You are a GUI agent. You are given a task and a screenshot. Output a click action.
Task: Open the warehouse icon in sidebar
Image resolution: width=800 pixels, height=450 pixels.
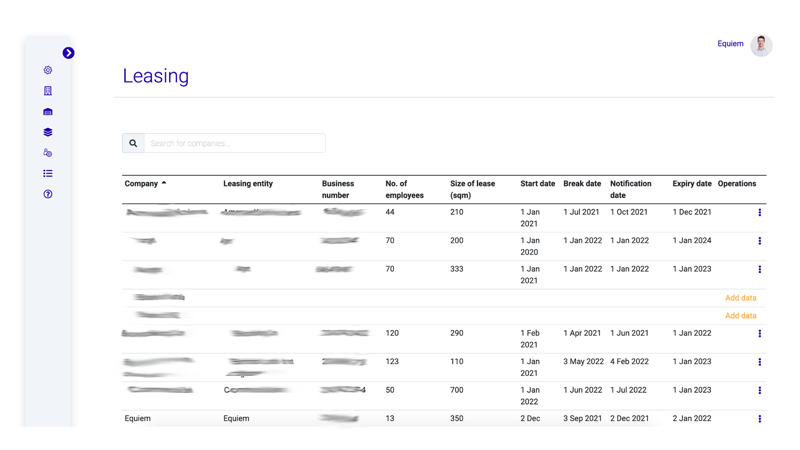point(48,112)
